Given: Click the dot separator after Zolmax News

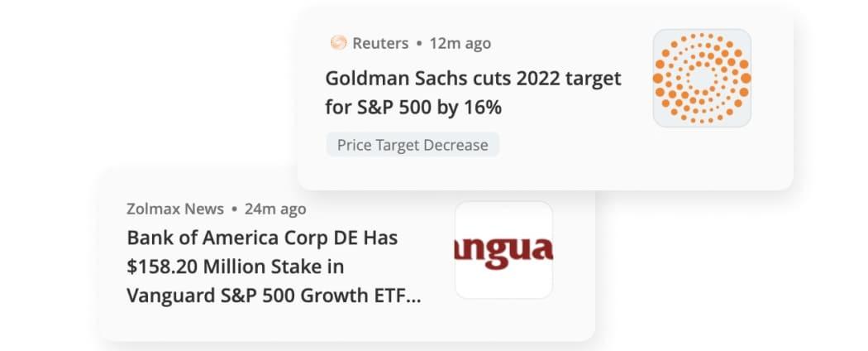Looking at the screenshot, I should tap(234, 209).
